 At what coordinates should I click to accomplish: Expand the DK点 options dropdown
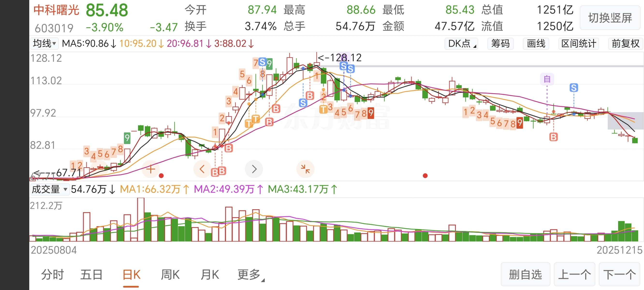[x=461, y=44]
